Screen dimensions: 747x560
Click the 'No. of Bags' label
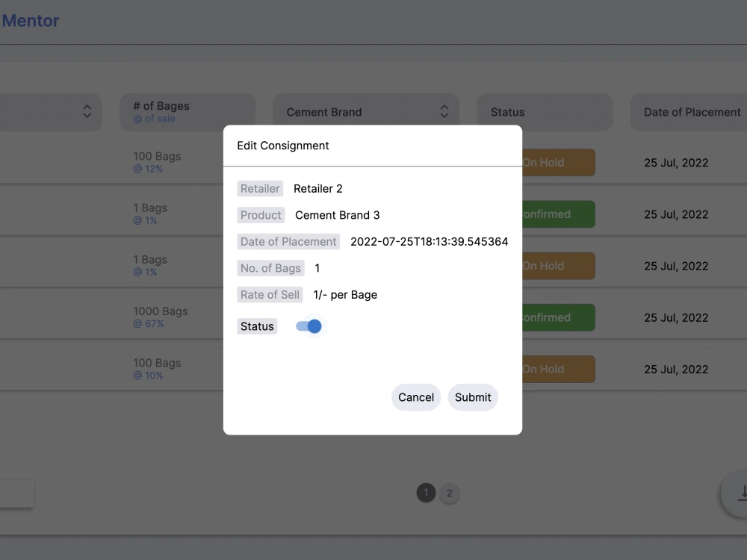[270, 268]
